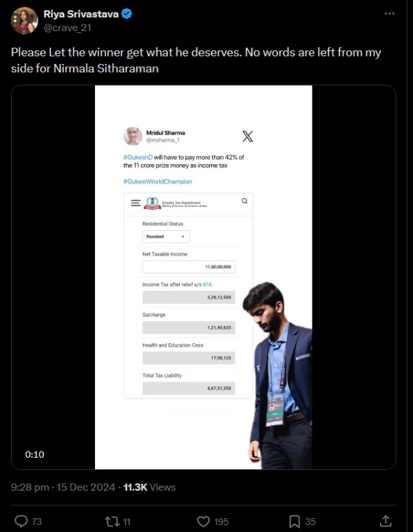Open the #GukeshWorldChampion hashtag
The width and height of the screenshot is (413, 532).
[158, 181]
